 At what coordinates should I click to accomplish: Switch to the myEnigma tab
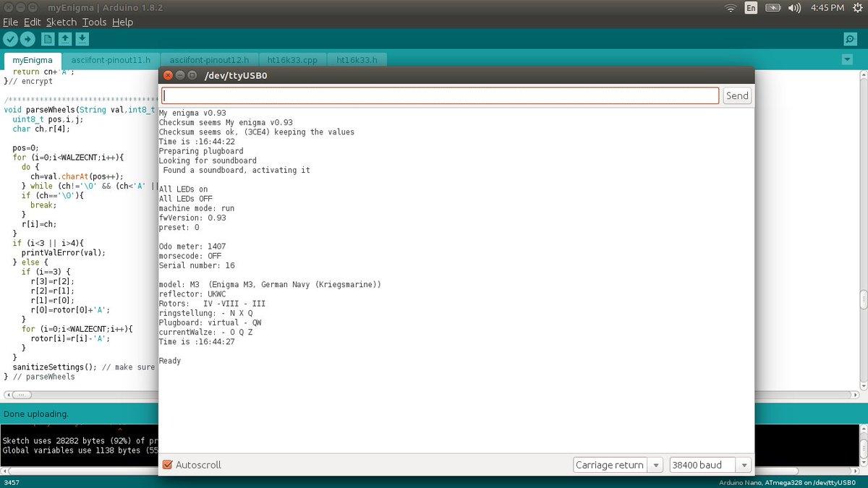point(33,60)
